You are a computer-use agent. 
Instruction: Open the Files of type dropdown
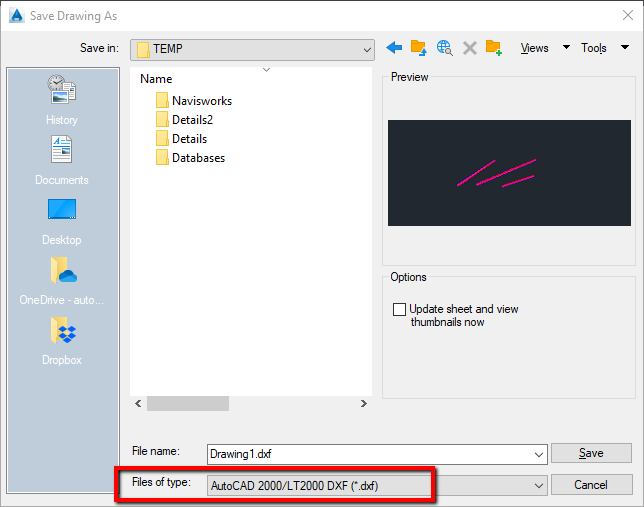point(377,486)
